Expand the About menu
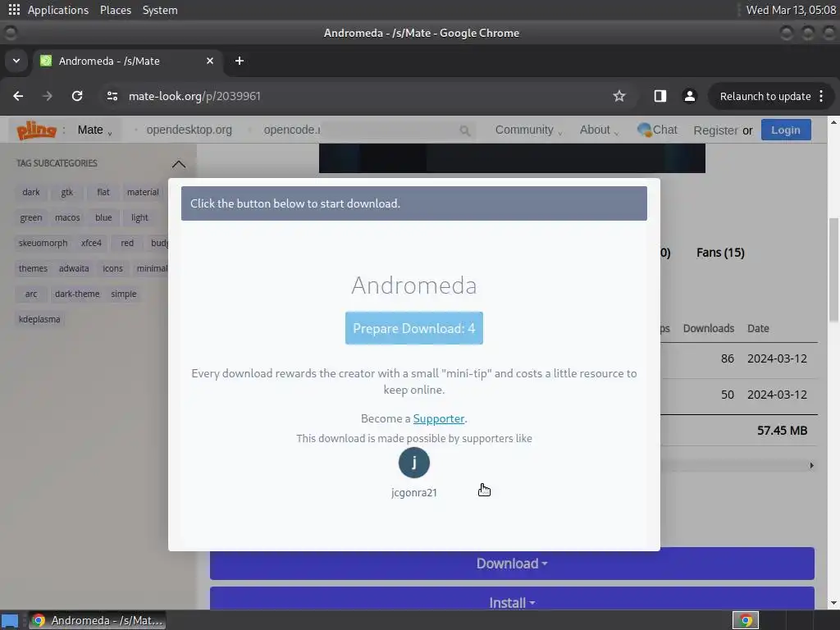840x630 pixels. pos(599,130)
